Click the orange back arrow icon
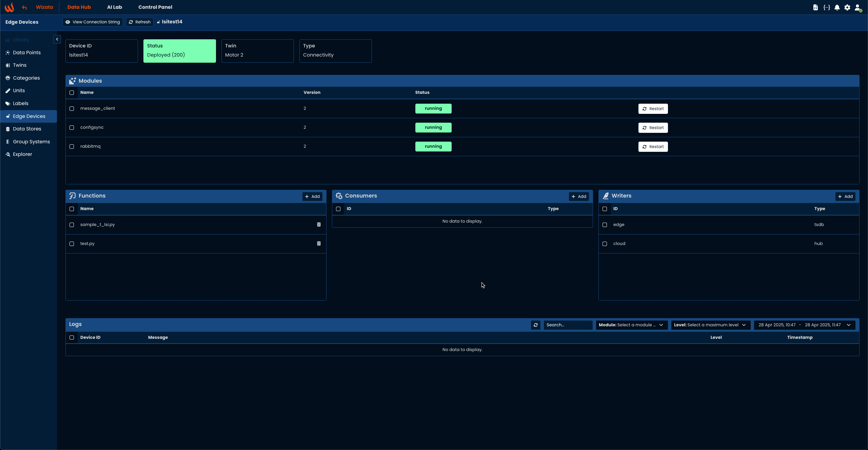 (24, 7)
